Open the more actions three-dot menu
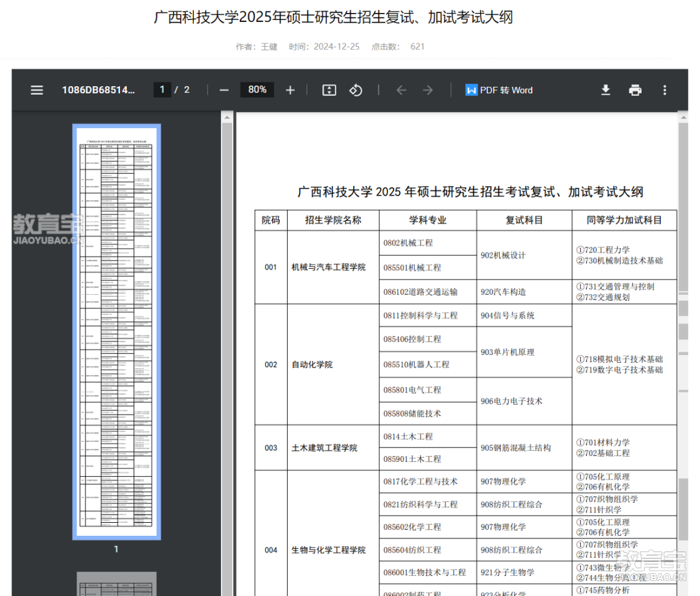This screenshot has width=700, height=596. (x=665, y=90)
